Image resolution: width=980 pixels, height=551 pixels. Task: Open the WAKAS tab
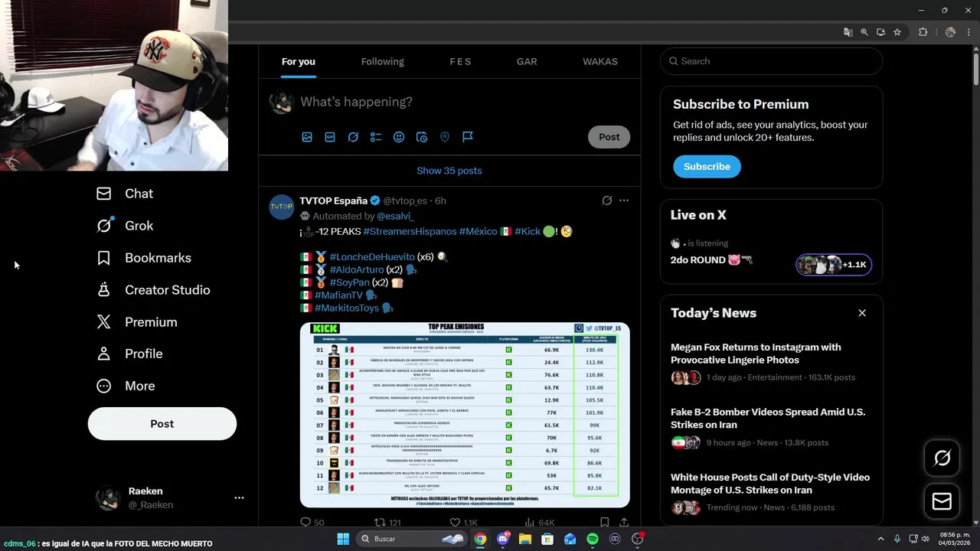tap(600, 61)
